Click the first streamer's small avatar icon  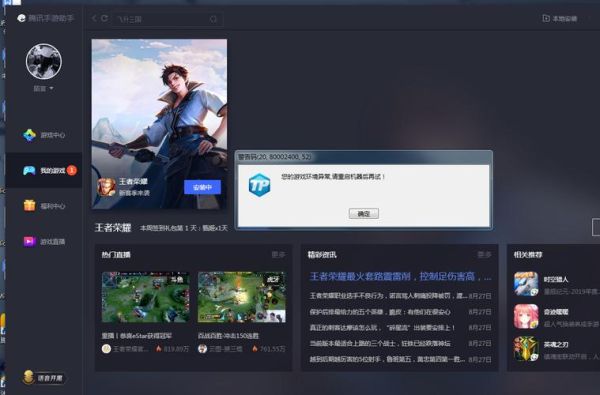(106, 349)
